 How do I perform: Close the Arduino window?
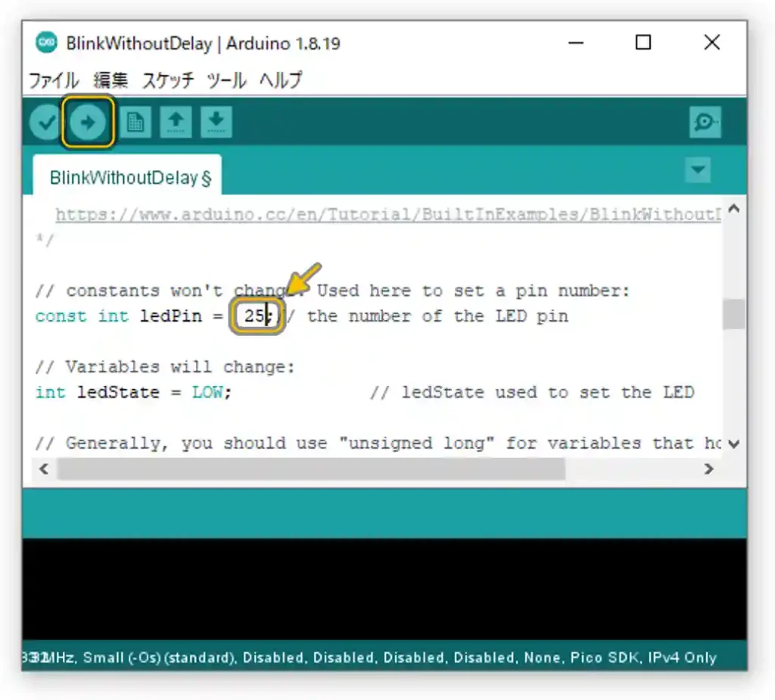(x=712, y=42)
